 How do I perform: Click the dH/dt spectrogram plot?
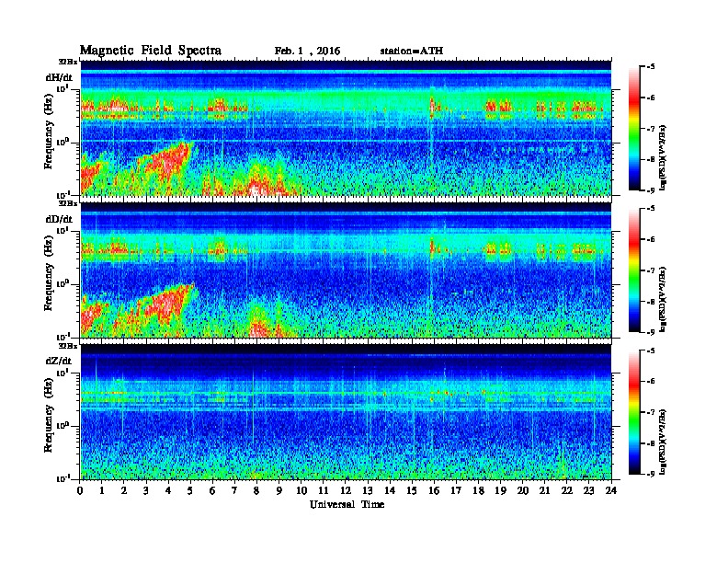tap(346, 128)
